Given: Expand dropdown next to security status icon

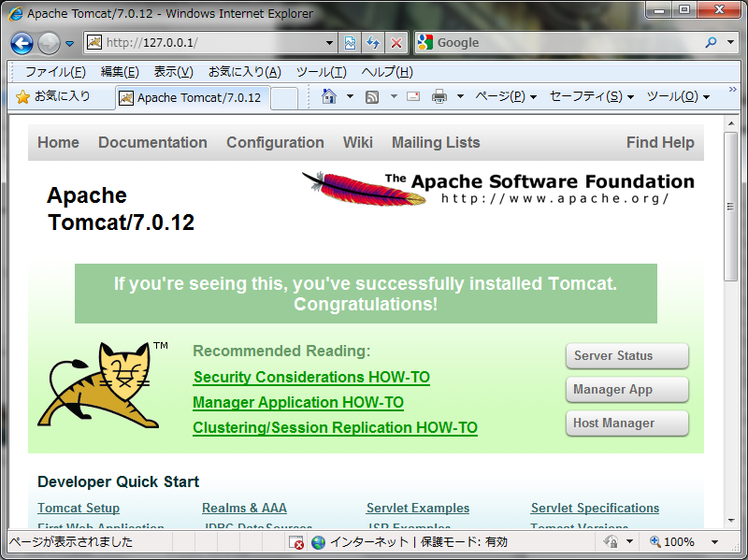Looking at the screenshot, I should [x=629, y=542].
